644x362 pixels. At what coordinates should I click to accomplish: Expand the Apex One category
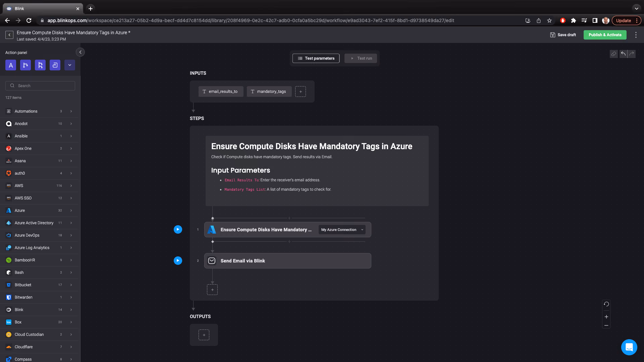pyautogui.click(x=39, y=148)
